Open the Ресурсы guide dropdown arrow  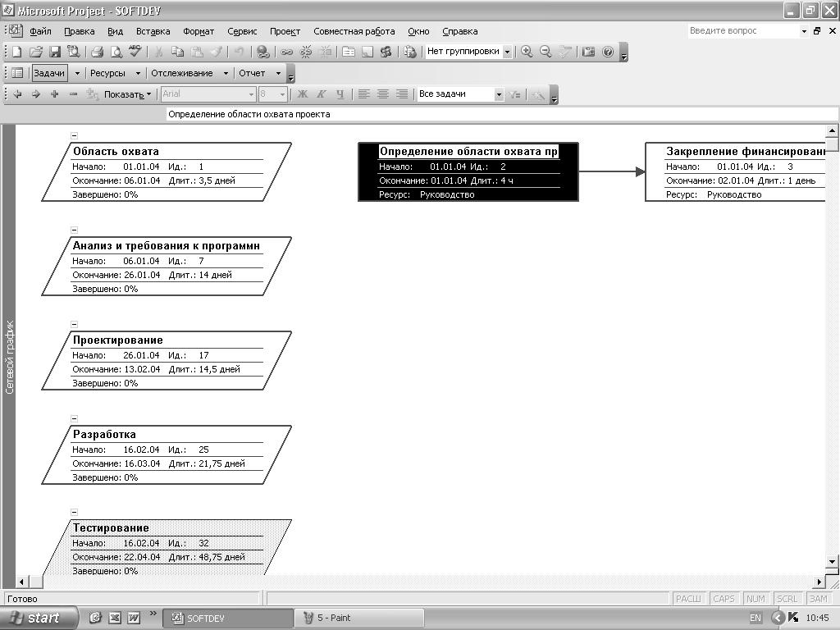(x=138, y=73)
